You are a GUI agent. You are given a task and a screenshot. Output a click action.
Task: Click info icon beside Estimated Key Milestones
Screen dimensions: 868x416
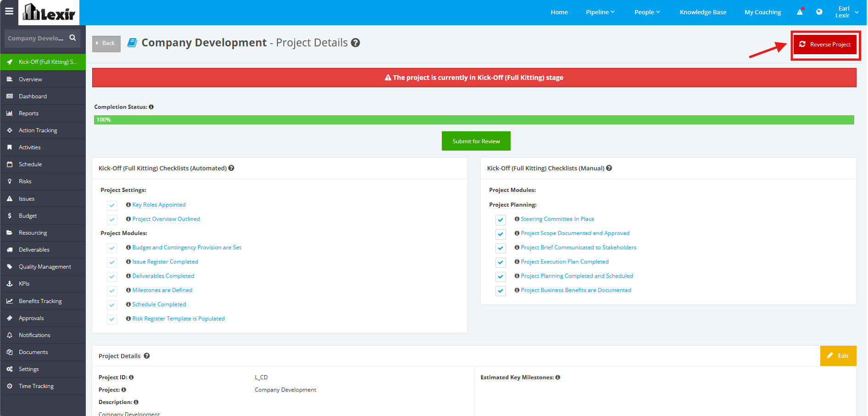click(x=558, y=377)
